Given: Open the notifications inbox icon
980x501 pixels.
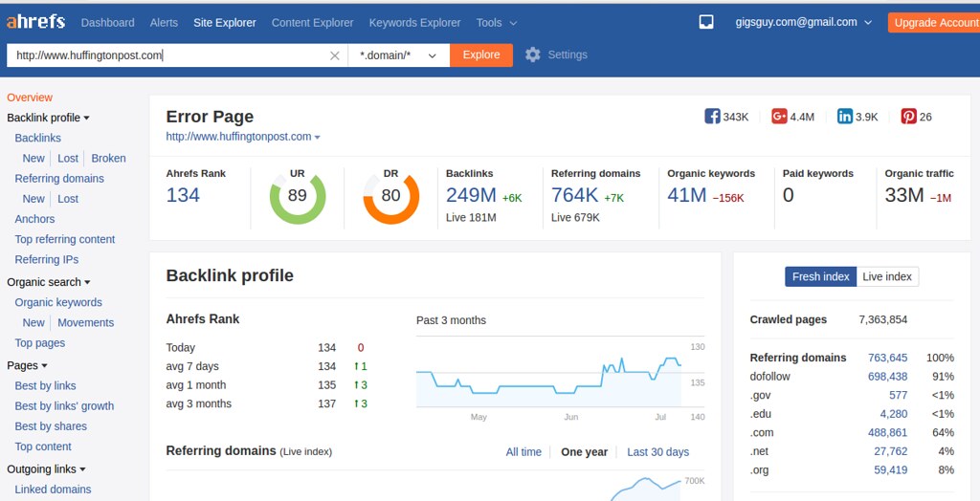Looking at the screenshot, I should (706, 22).
